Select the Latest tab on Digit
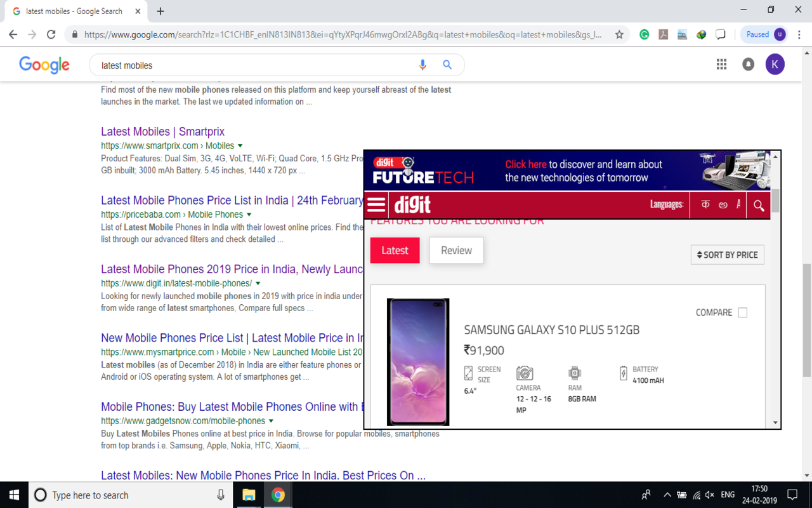This screenshot has width=812, height=508. pyautogui.click(x=395, y=250)
